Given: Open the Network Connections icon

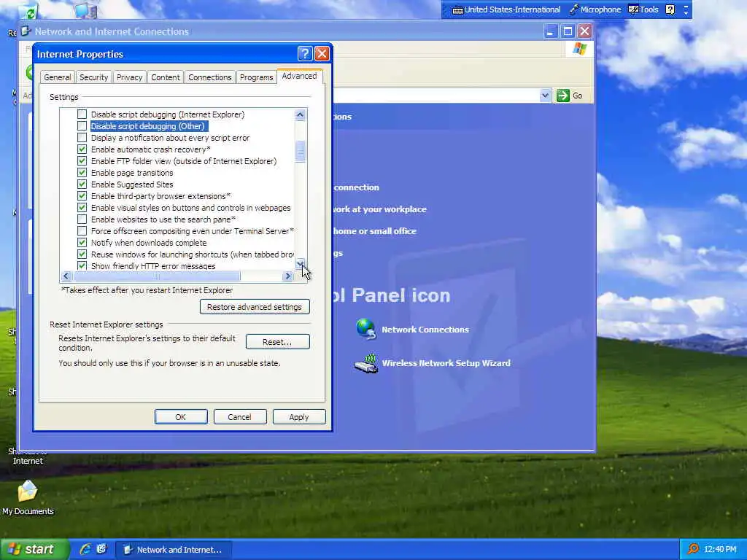Looking at the screenshot, I should pos(366,329).
